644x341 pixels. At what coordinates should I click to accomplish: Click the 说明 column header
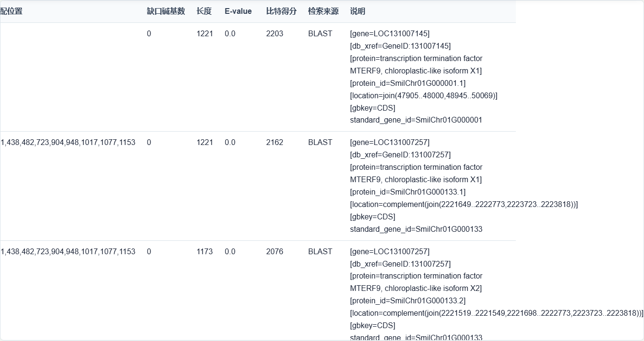click(x=358, y=11)
